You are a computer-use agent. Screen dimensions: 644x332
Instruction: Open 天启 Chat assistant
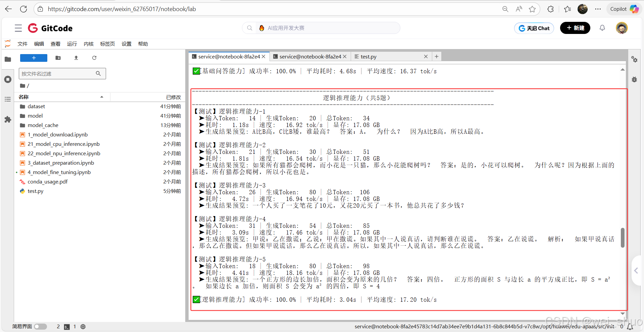[x=534, y=28]
